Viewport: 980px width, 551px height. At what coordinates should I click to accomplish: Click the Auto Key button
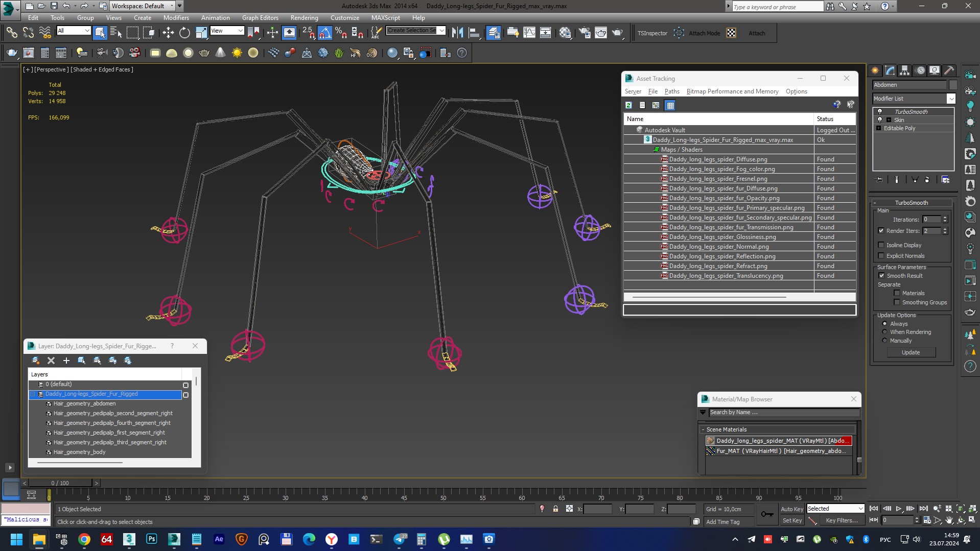coord(791,509)
